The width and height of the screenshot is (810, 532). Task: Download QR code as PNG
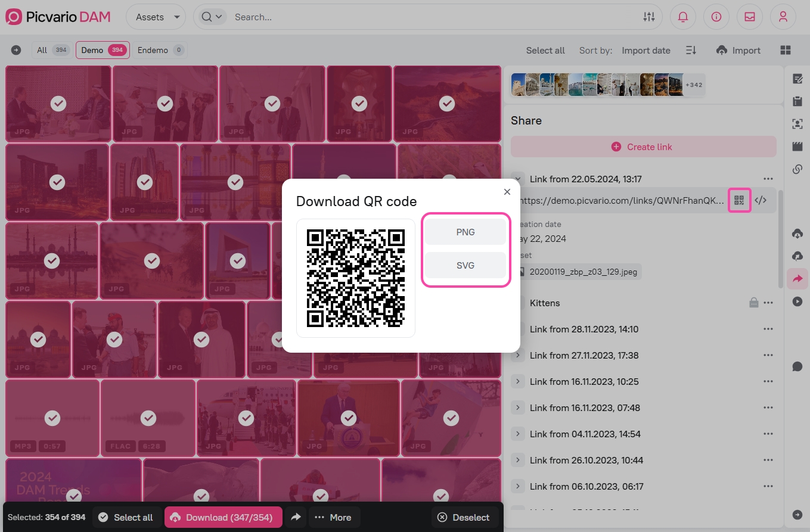pyautogui.click(x=465, y=232)
